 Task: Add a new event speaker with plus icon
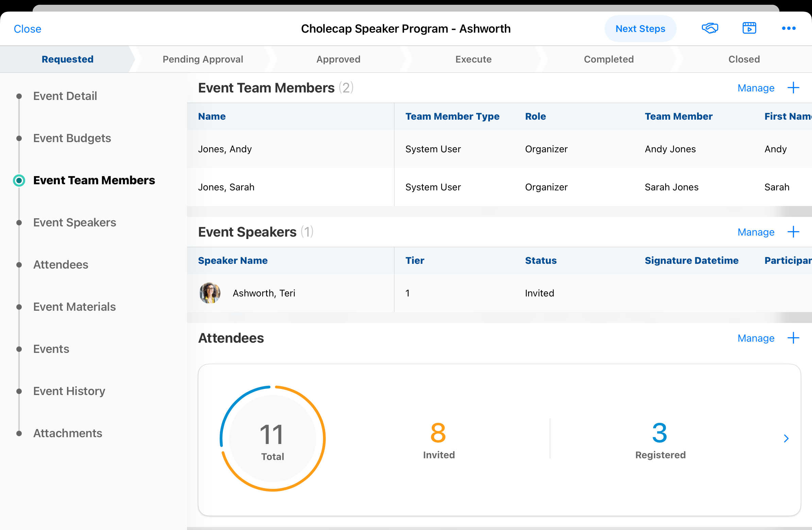pos(793,232)
